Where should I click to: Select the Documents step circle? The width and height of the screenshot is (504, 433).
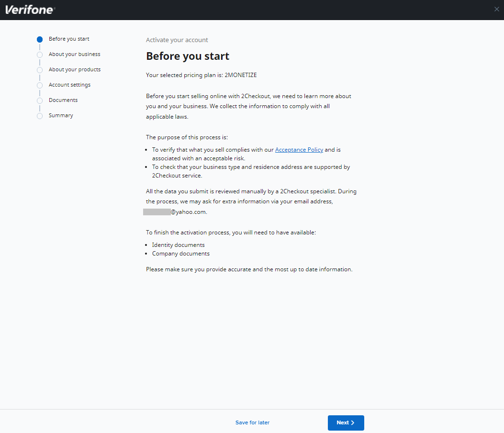(40, 100)
